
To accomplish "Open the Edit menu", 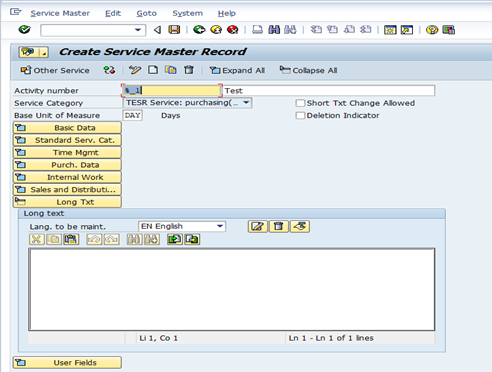I will pyautogui.click(x=113, y=13).
